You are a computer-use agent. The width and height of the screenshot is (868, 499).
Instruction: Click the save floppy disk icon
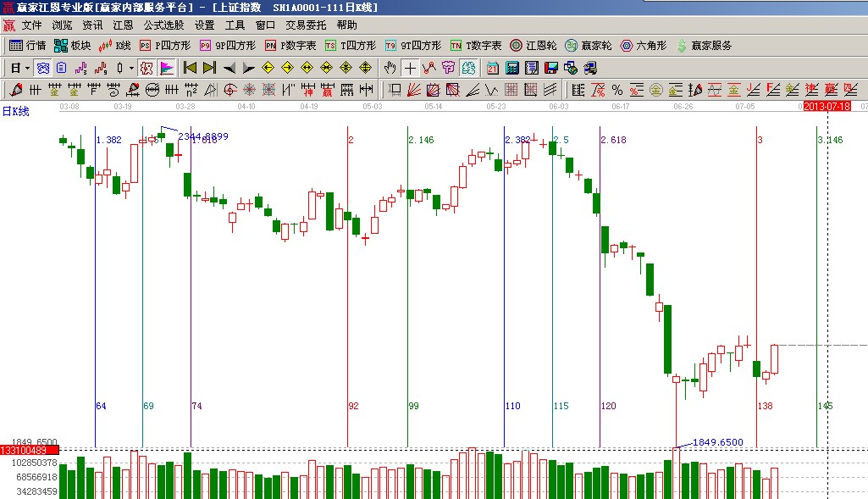(551, 68)
